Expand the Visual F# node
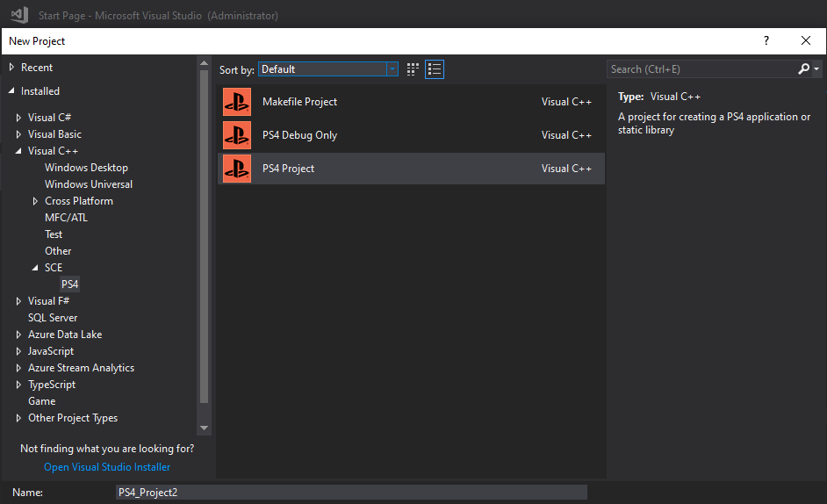 click(18, 301)
